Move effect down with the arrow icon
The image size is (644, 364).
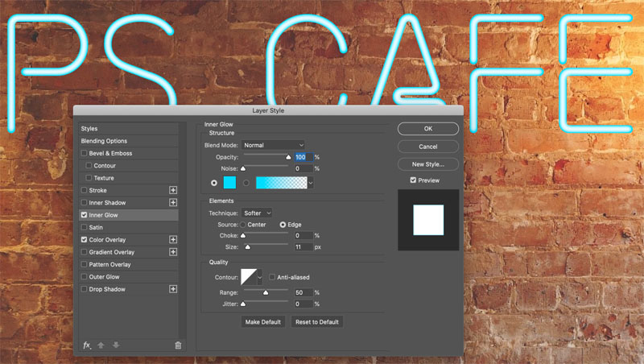116,345
